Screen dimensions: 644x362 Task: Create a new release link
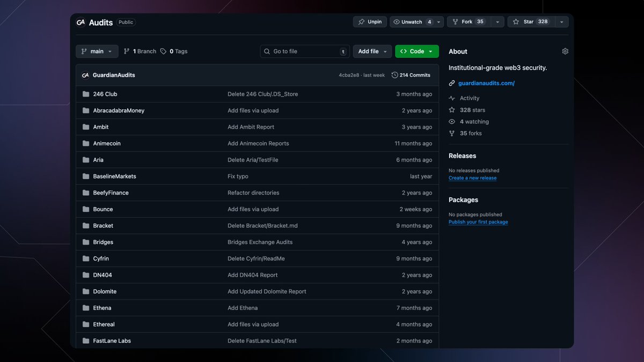click(473, 178)
